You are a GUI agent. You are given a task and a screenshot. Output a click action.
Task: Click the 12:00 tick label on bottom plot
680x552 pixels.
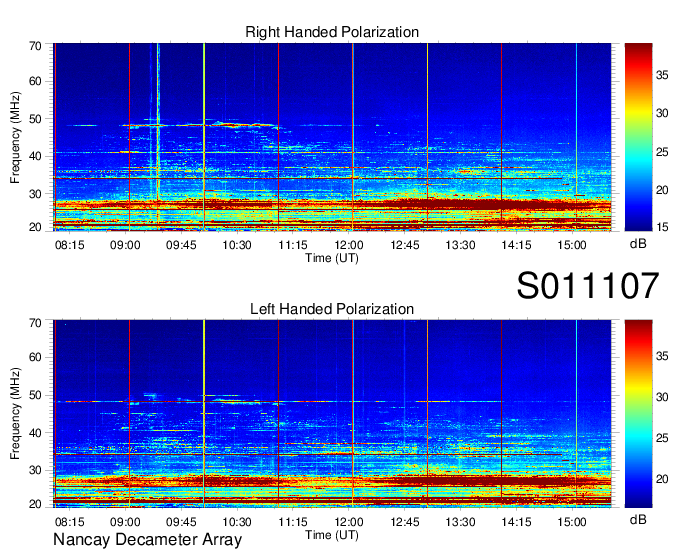click(349, 522)
